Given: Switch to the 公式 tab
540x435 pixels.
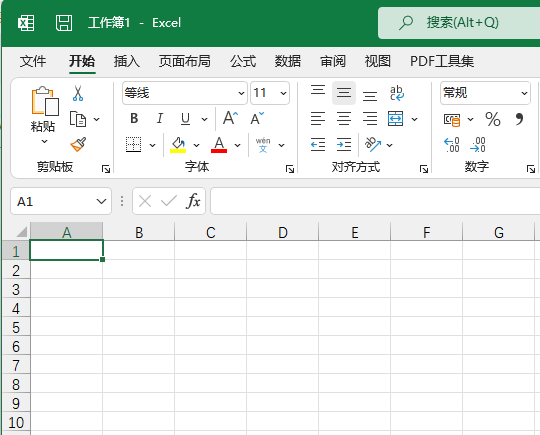Looking at the screenshot, I should pos(243,61).
